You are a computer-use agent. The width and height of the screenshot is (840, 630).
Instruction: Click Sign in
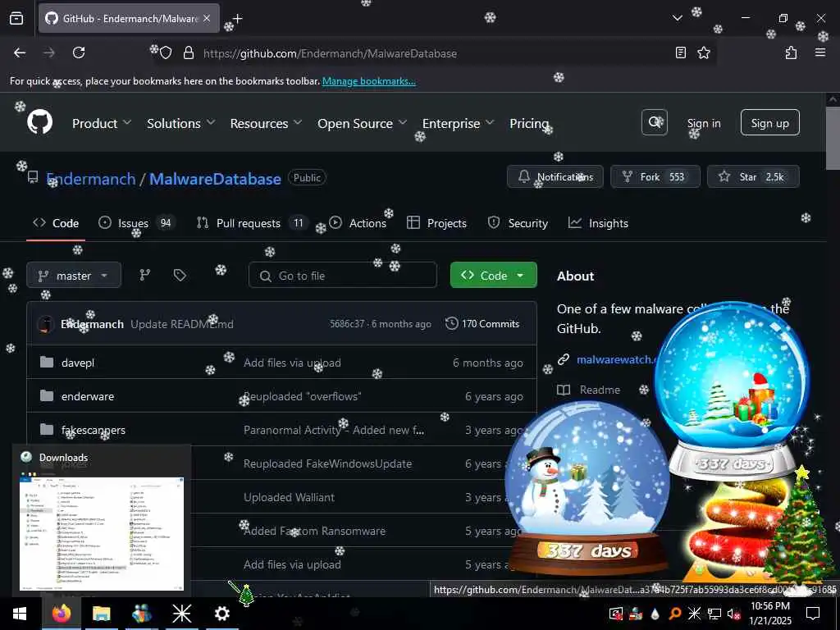click(x=703, y=123)
